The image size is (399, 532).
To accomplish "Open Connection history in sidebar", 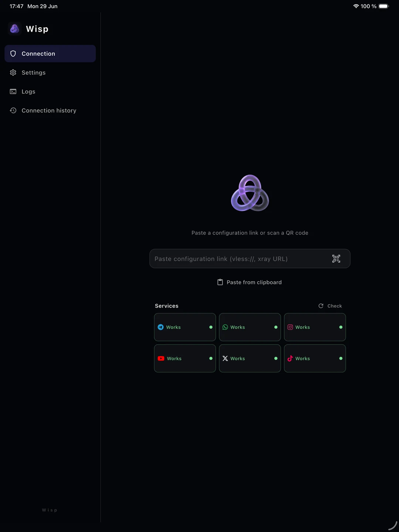I will [x=50, y=110].
